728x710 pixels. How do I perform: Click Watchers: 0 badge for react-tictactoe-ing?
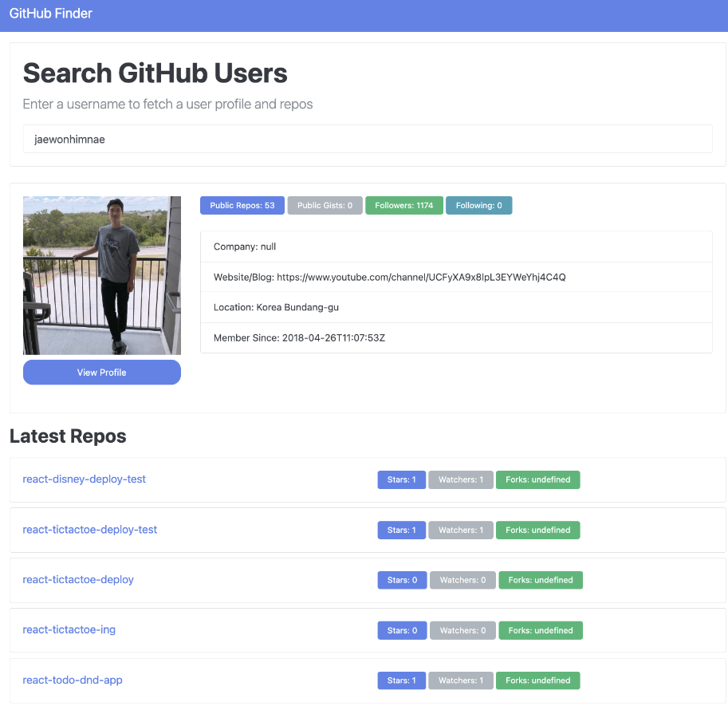463,630
